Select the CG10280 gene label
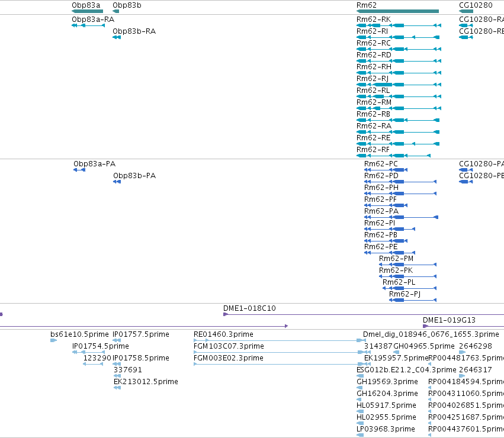Image resolution: width=504 pixels, height=438 pixels. [476, 5]
